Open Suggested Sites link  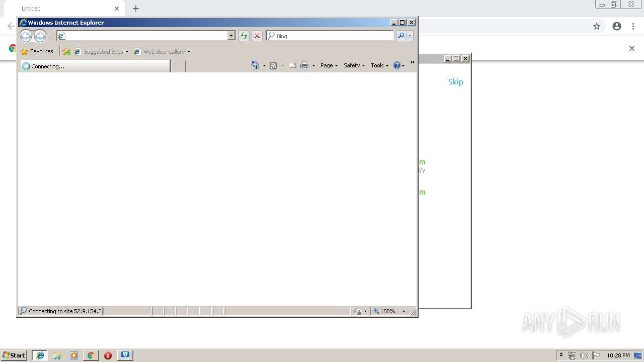point(98,51)
